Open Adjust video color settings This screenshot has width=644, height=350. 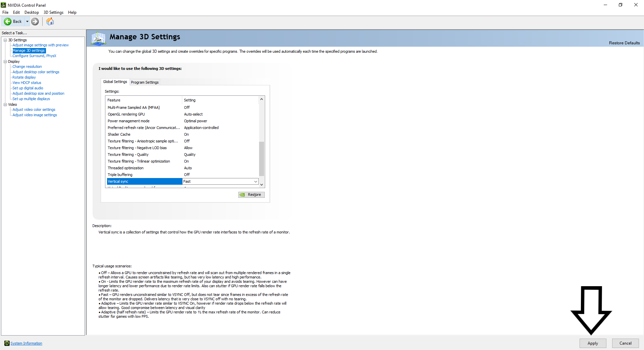click(x=34, y=110)
